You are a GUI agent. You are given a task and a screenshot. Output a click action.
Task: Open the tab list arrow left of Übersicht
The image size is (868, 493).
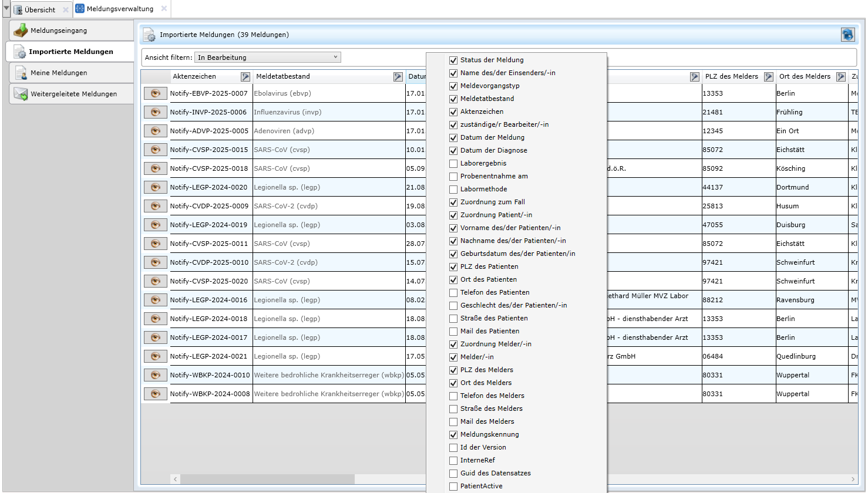click(x=6, y=9)
